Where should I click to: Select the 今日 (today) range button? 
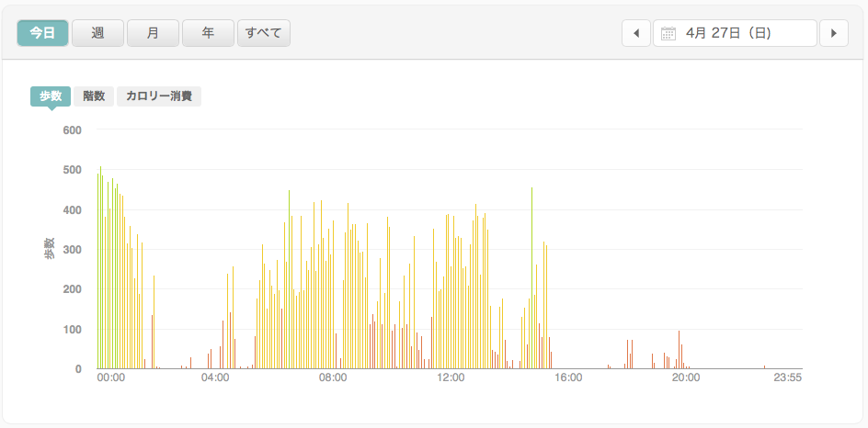[x=42, y=33]
